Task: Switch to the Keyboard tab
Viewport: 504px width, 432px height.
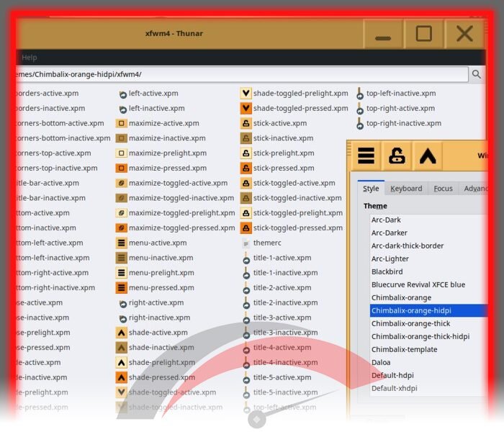Action: coord(406,189)
